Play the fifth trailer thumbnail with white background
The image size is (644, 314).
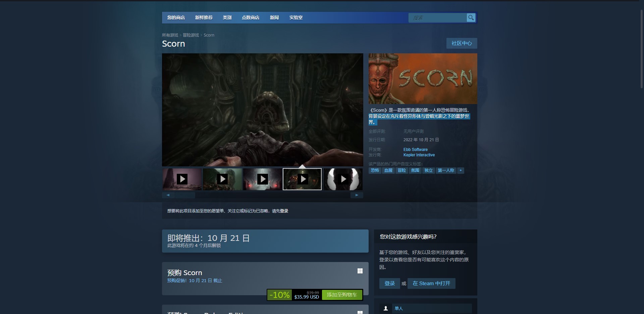coord(343,179)
